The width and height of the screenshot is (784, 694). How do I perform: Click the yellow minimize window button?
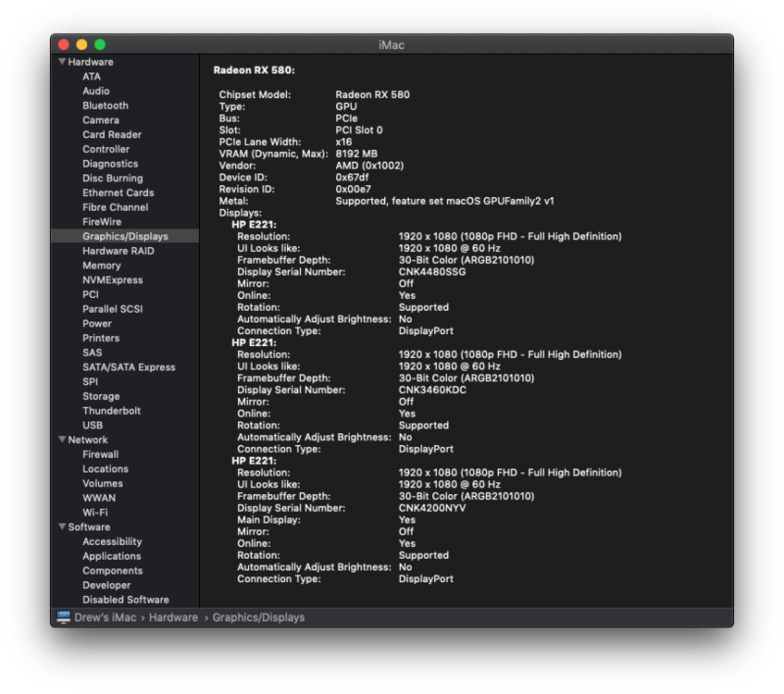[81, 44]
